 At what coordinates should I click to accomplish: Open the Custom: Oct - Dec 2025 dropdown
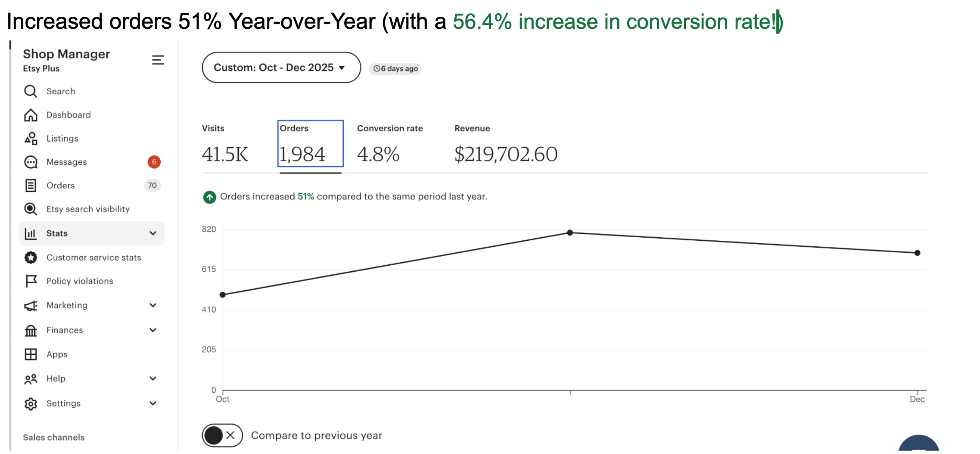point(281,68)
